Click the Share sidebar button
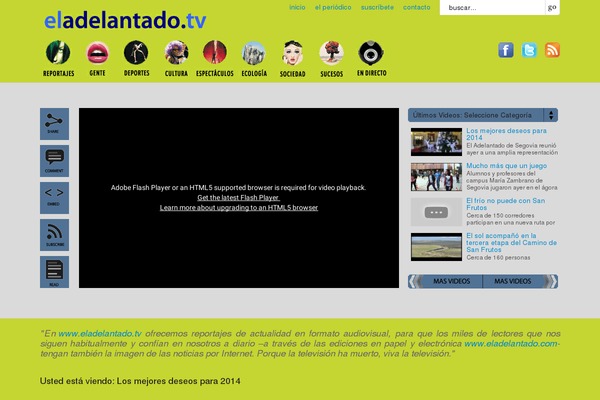 tap(54, 124)
